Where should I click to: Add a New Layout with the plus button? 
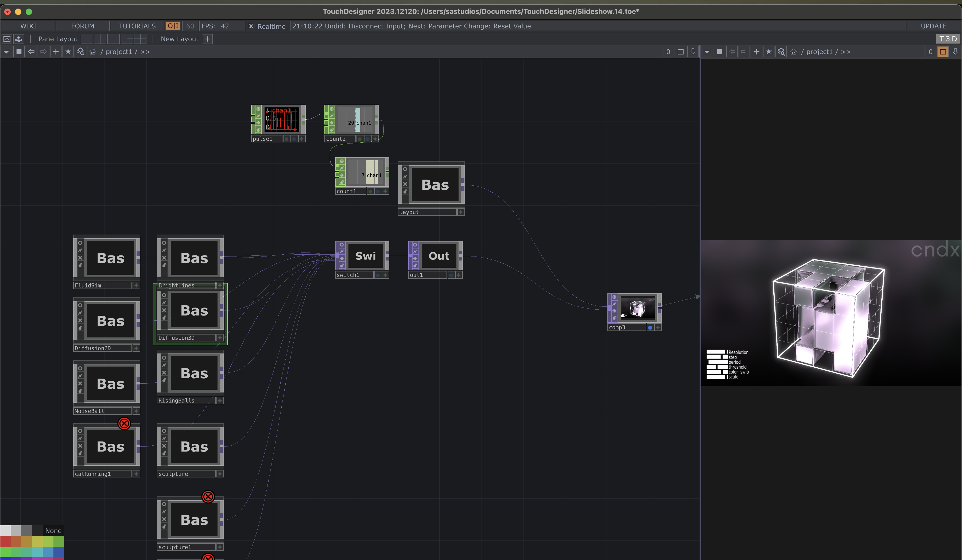tap(207, 39)
